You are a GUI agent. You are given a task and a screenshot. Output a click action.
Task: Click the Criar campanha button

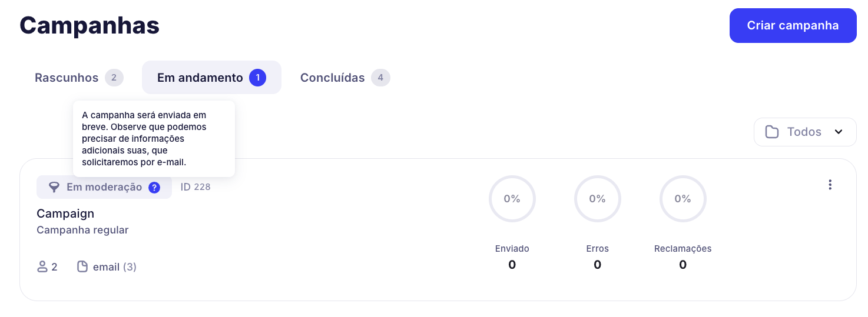793,26
